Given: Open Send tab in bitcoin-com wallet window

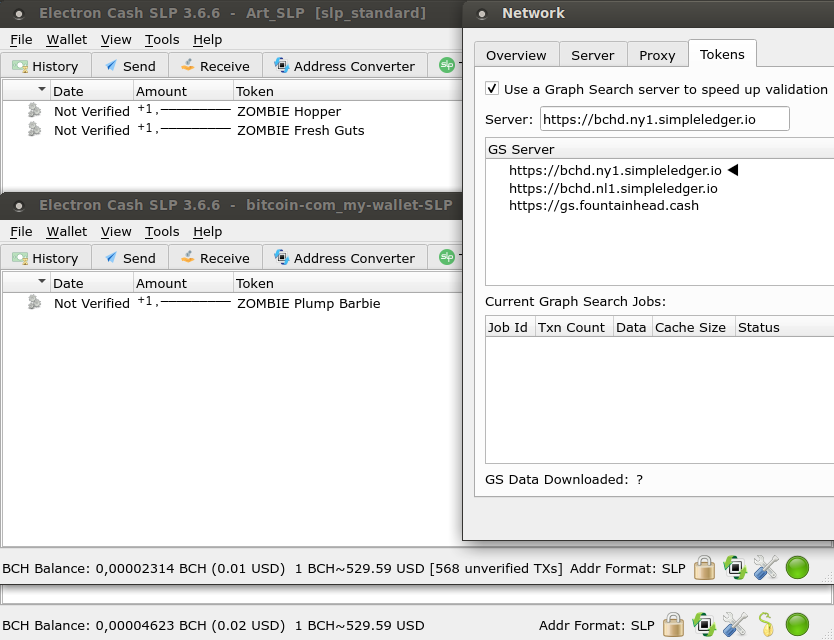Looking at the screenshot, I should pyautogui.click(x=130, y=258).
